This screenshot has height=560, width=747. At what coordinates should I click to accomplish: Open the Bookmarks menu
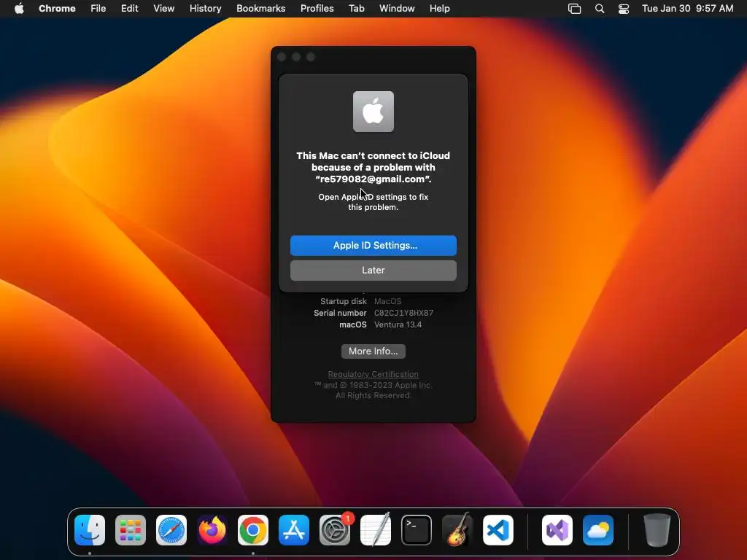[260, 9]
